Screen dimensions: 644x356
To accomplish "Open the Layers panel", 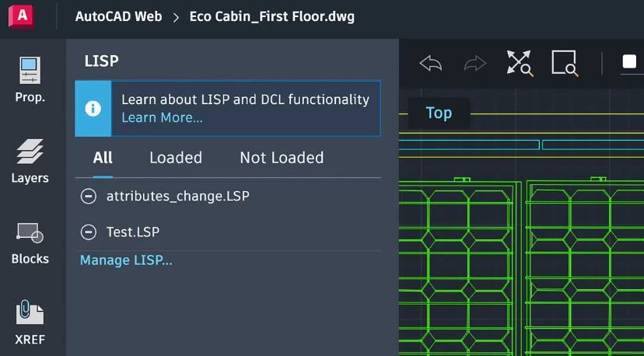I will pyautogui.click(x=30, y=151).
